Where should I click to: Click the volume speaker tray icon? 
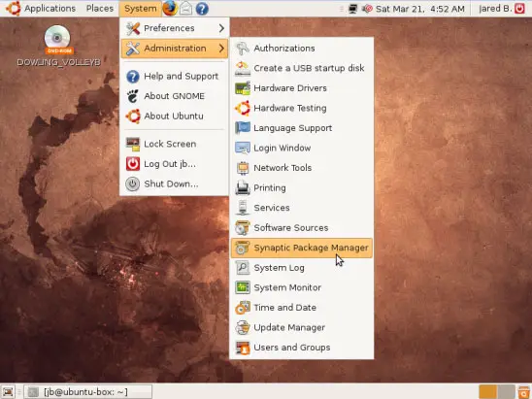pyautogui.click(x=367, y=9)
